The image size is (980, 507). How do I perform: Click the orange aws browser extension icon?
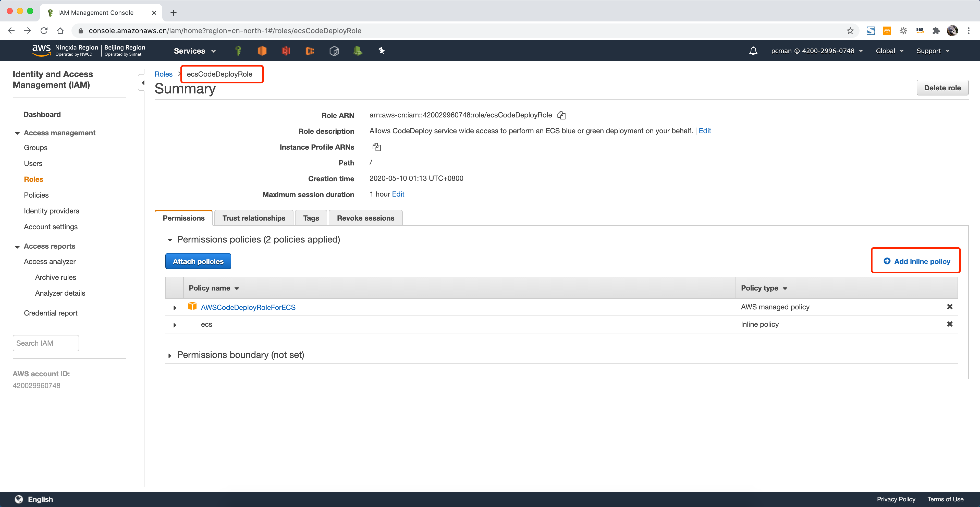click(x=887, y=31)
